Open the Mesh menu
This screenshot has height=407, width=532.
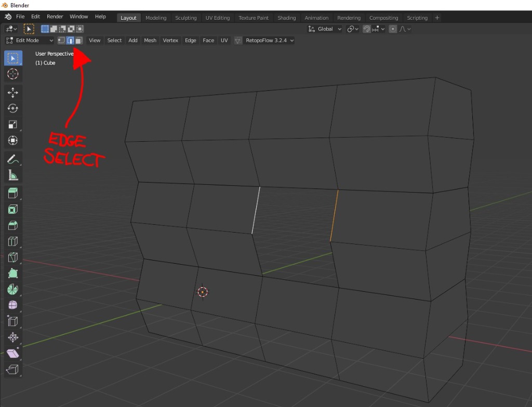pyautogui.click(x=150, y=40)
